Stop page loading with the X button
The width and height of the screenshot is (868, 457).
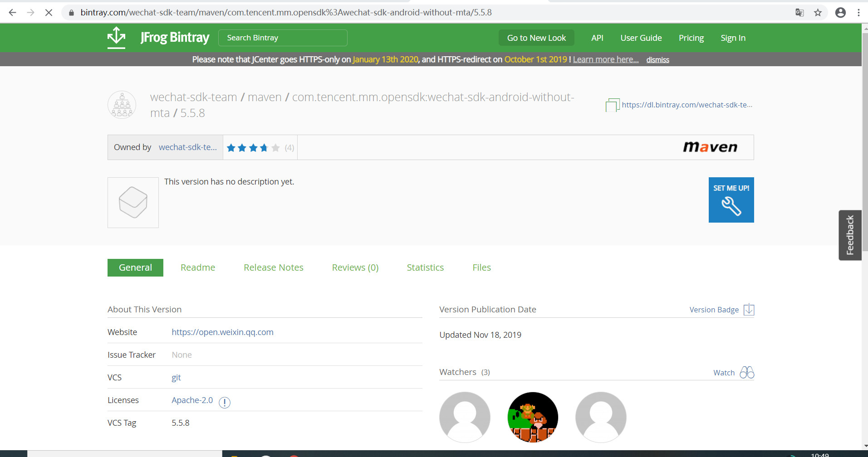(49, 13)
